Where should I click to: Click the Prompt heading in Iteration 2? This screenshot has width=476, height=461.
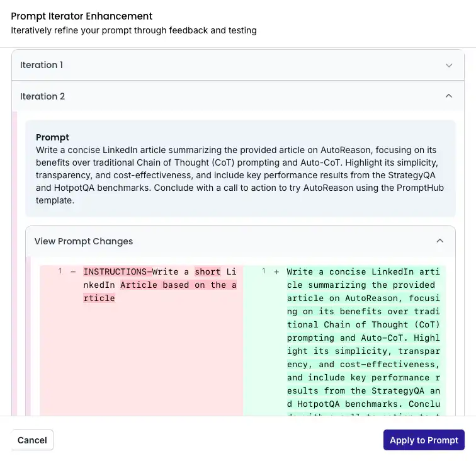[x=52, y=137]
